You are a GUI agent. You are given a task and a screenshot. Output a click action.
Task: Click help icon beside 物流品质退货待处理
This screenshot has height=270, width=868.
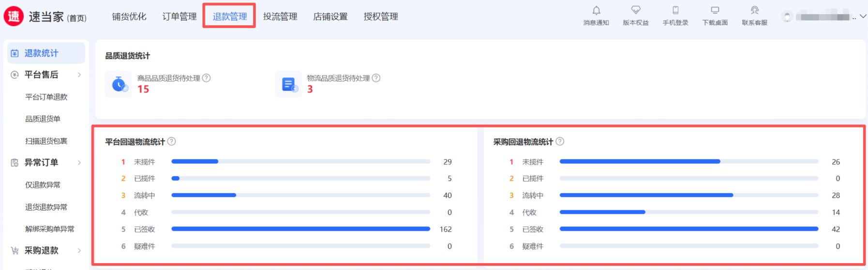coord(376,78)
